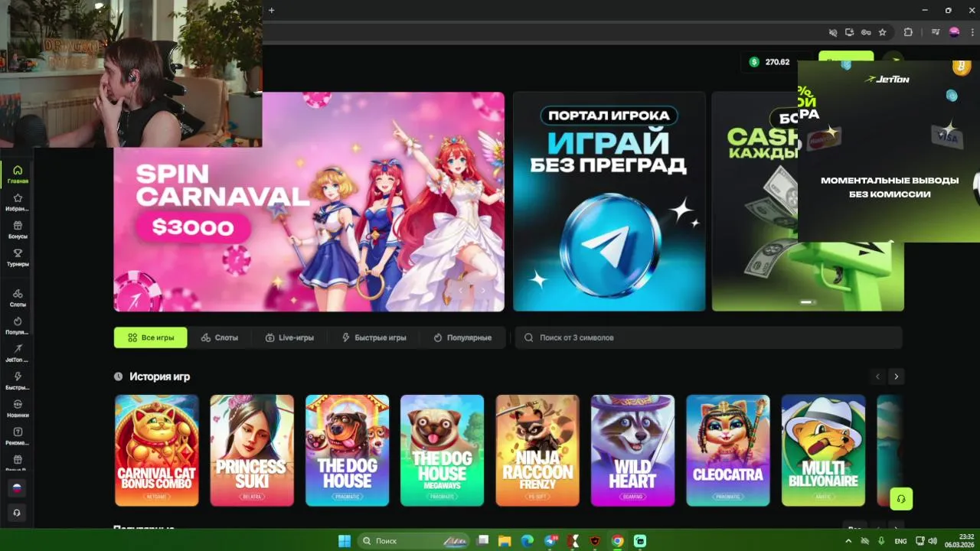Open Рекомендуемые question icon in sidebar
980x551 pixels.
coord(18,435)
